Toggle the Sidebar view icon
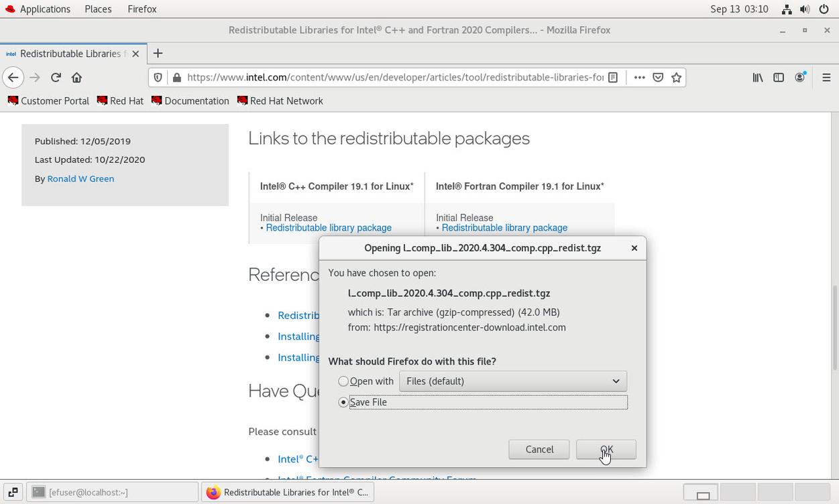 tap(779, 78)
